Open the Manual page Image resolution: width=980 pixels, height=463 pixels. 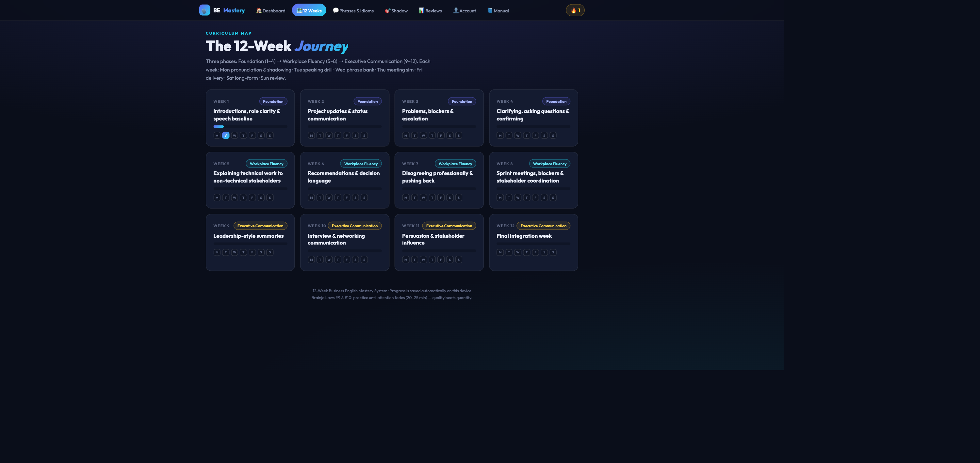498,11
